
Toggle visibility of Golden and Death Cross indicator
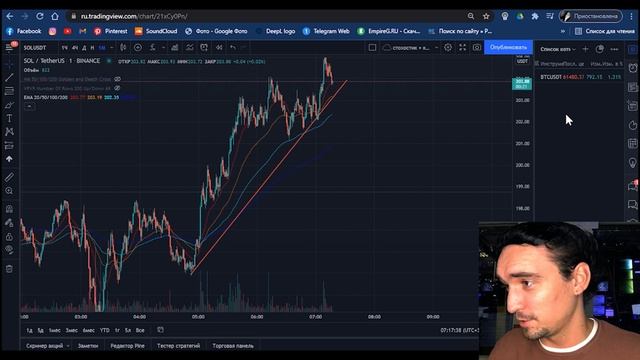118,79
